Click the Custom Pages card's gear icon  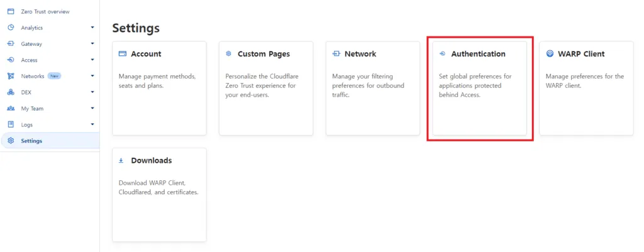pyautogui.click(x=229, y=54)
